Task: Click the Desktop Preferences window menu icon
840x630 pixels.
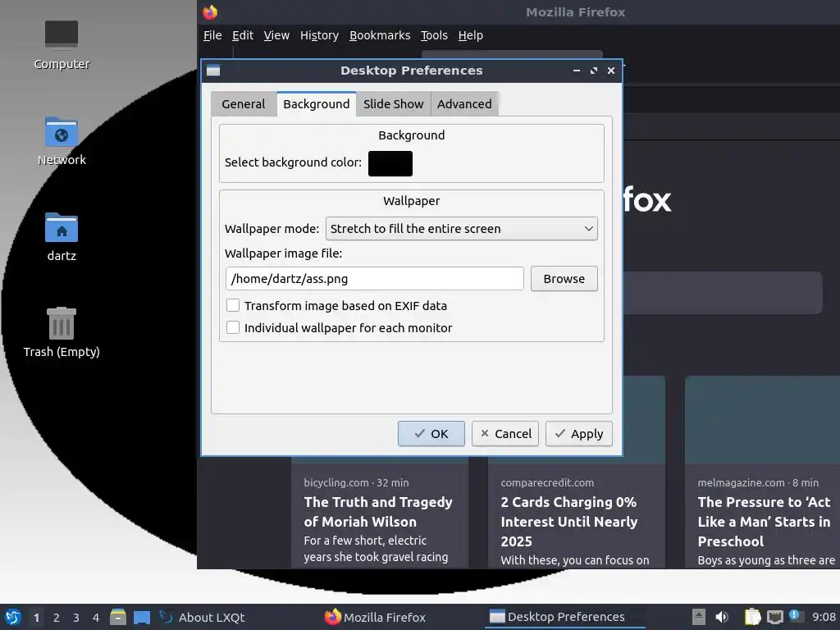Action: tap(213, 71)
